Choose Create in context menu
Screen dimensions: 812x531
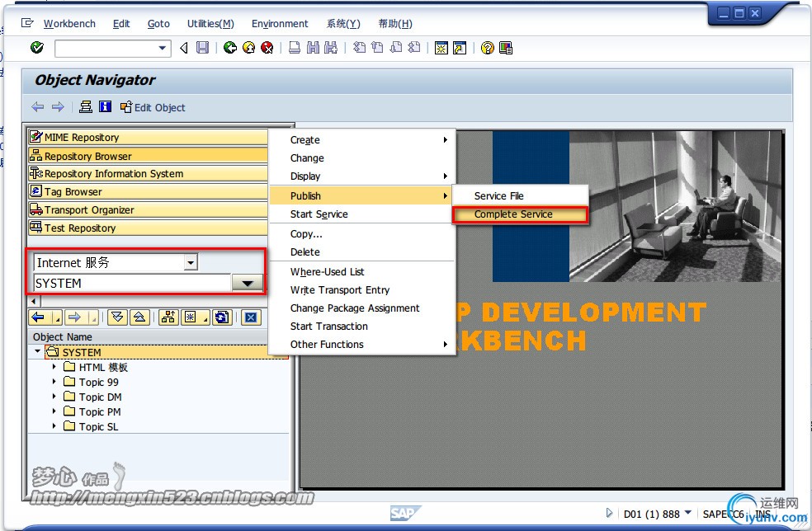pos(361,139)
